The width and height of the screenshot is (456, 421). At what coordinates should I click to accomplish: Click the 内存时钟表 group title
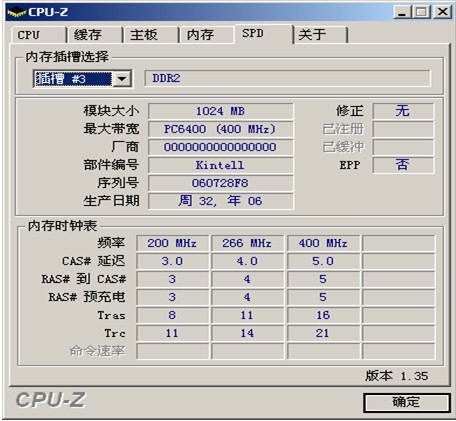coord(62,226)
